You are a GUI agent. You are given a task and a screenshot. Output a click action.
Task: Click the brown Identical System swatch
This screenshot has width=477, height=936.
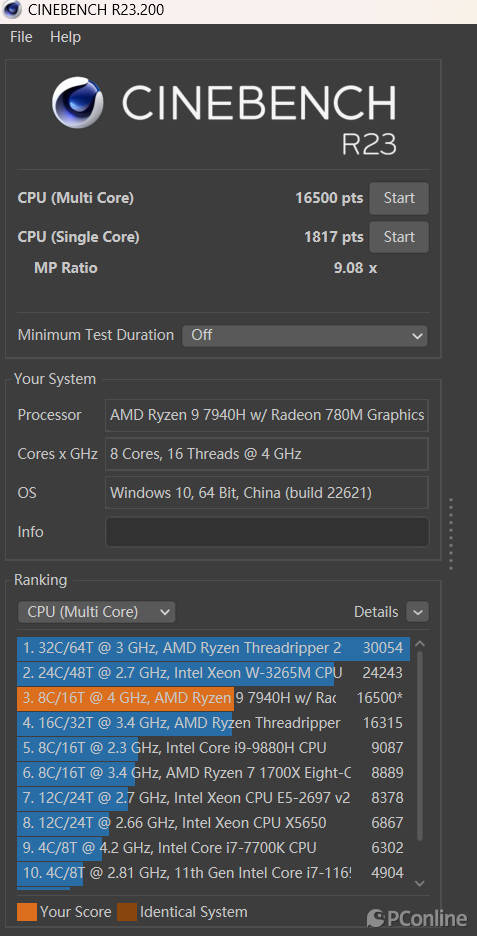coord(127,912)
